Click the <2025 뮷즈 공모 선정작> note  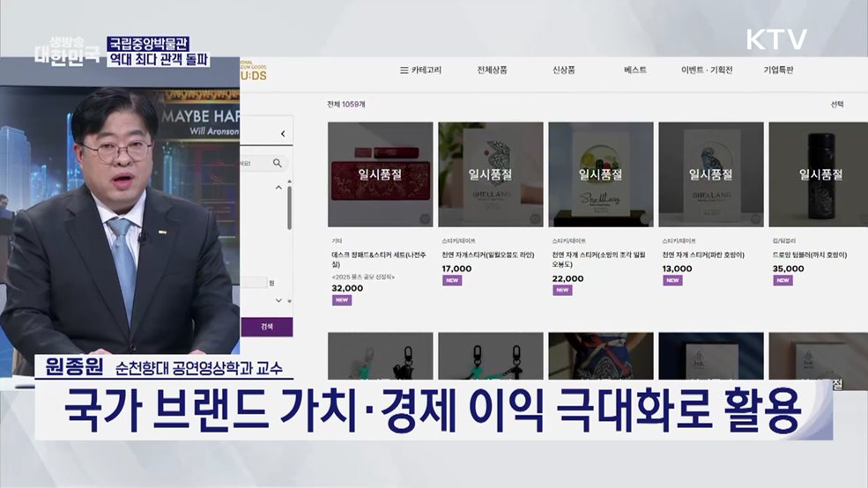click(363, 277)
